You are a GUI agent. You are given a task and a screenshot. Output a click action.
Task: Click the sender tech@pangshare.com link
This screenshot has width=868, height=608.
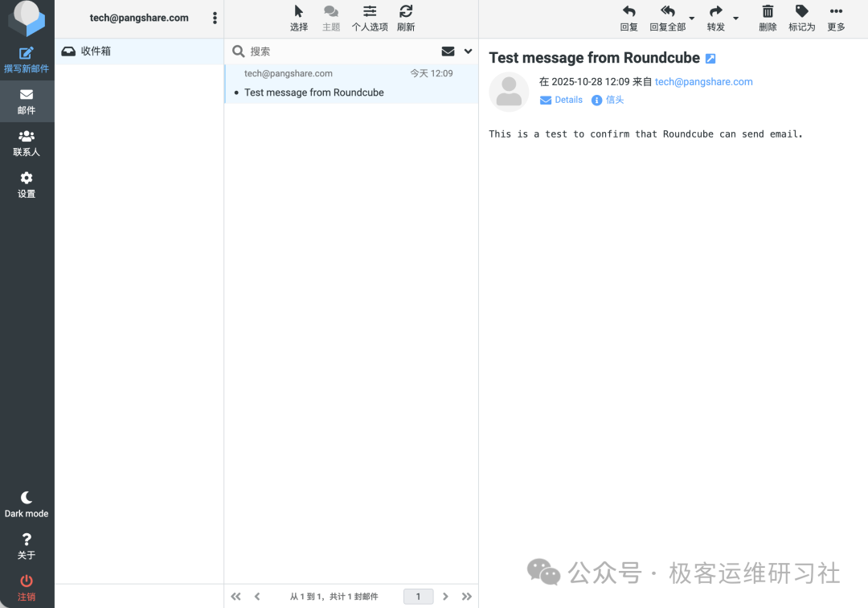[x=703, y=82]
